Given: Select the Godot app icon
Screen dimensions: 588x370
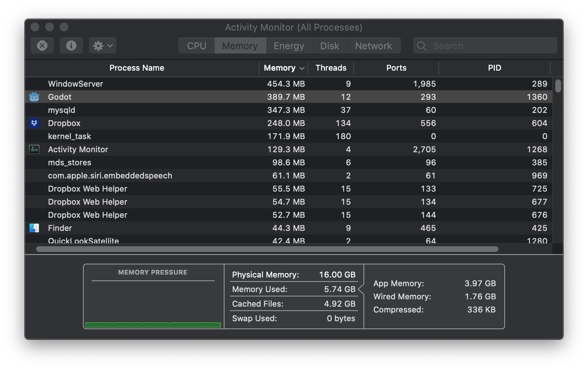Looking at the screenshot, I should click(x=34, y=97).
